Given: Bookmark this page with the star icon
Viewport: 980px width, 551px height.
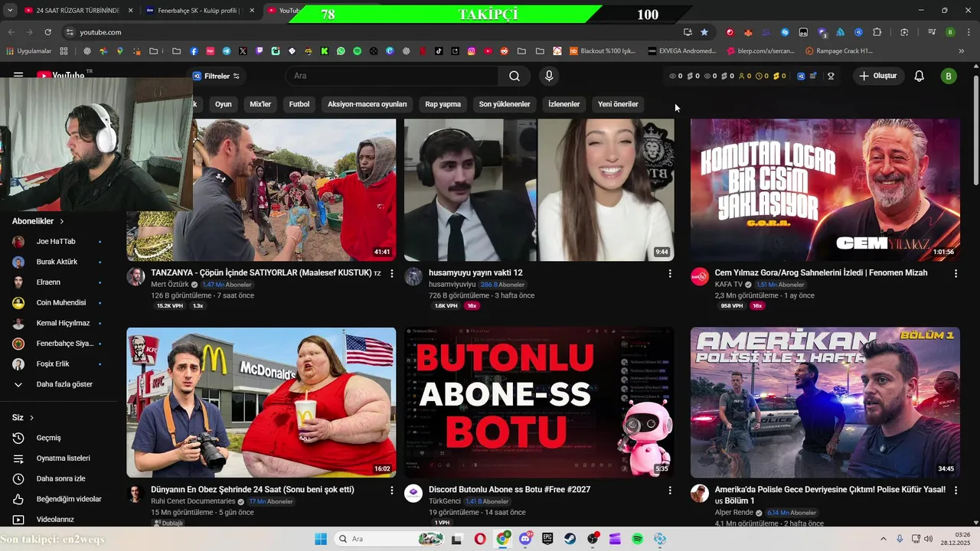Looking at the screenshot, I should click(x=704, y=32).
